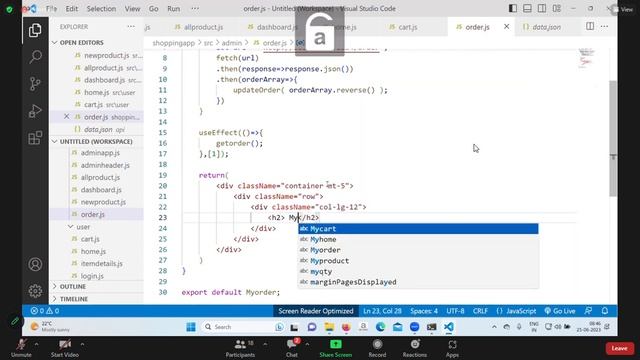Click Go Live in status bar
Image resolution: width=640 pixels, height=360 pixels.
(560, 311)
